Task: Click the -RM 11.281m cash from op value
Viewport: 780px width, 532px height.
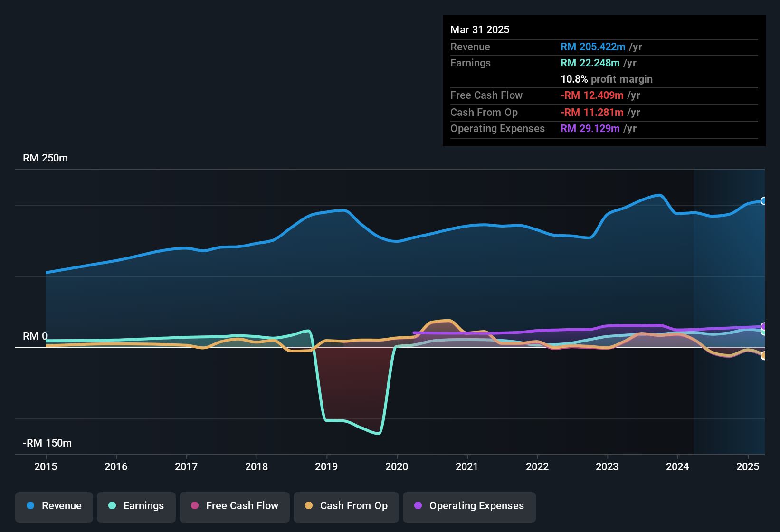Action: 592,112
